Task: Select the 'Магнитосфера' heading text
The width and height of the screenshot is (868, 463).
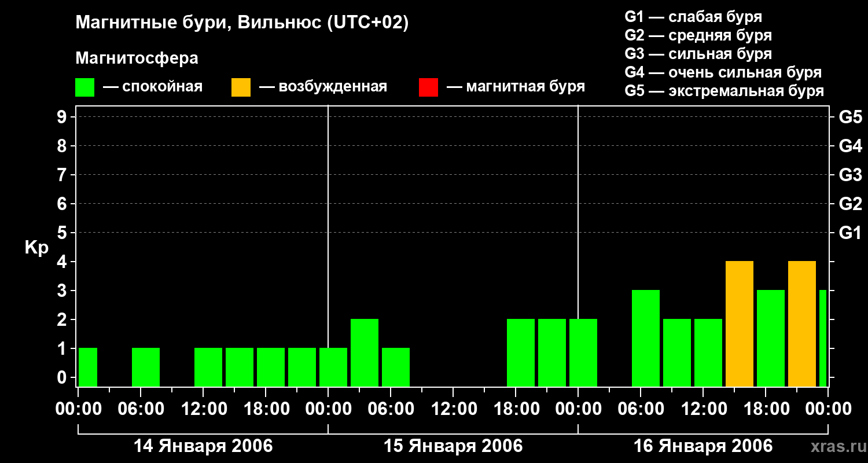Action: pyautogui.click(x=137, y=58)
